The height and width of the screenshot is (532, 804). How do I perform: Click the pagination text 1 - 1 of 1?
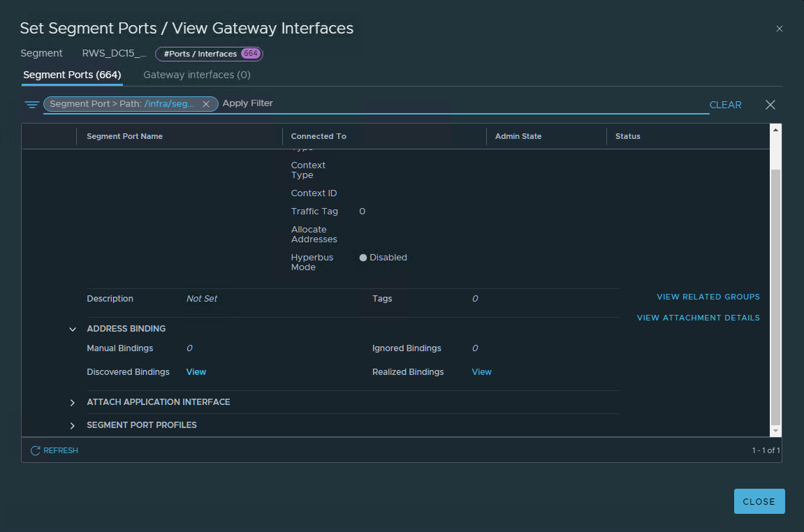766,450
